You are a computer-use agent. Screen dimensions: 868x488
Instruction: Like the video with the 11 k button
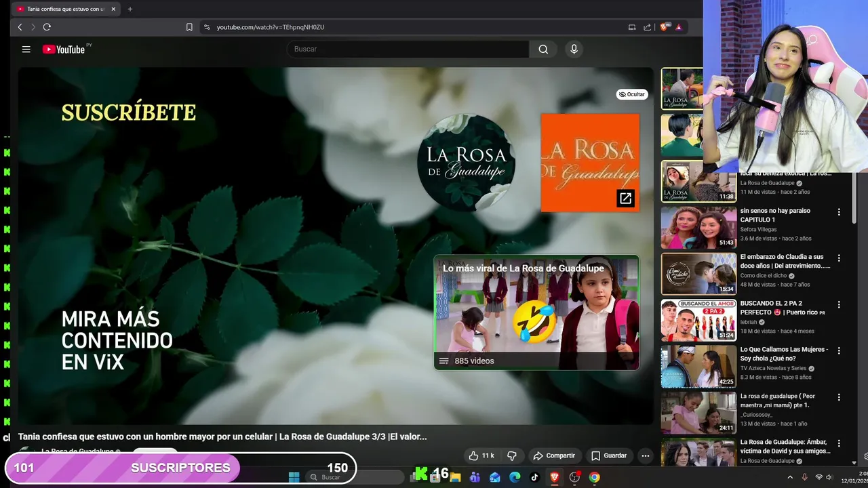[481, 455]
